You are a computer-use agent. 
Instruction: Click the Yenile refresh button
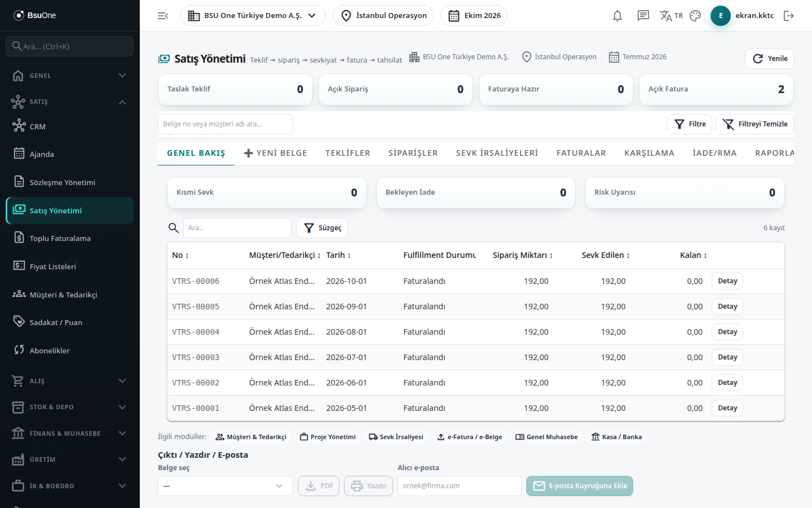coord(770,59)
